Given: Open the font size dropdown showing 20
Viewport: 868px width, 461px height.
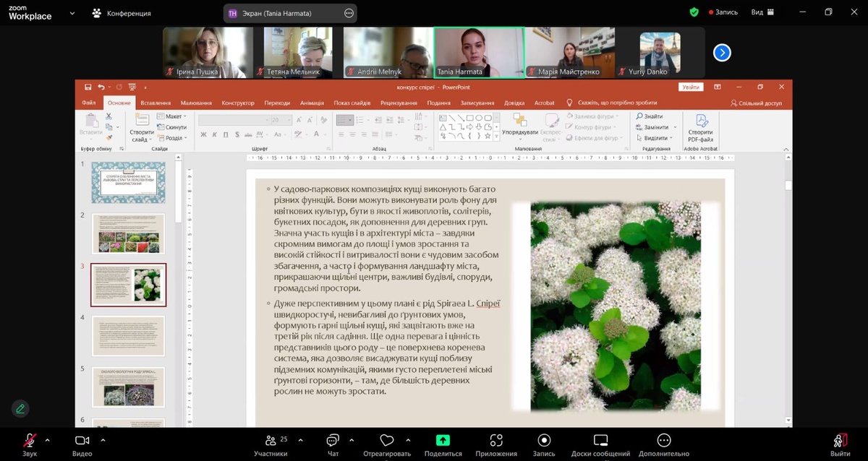Looking at the screenshot, I should [281, 120].
